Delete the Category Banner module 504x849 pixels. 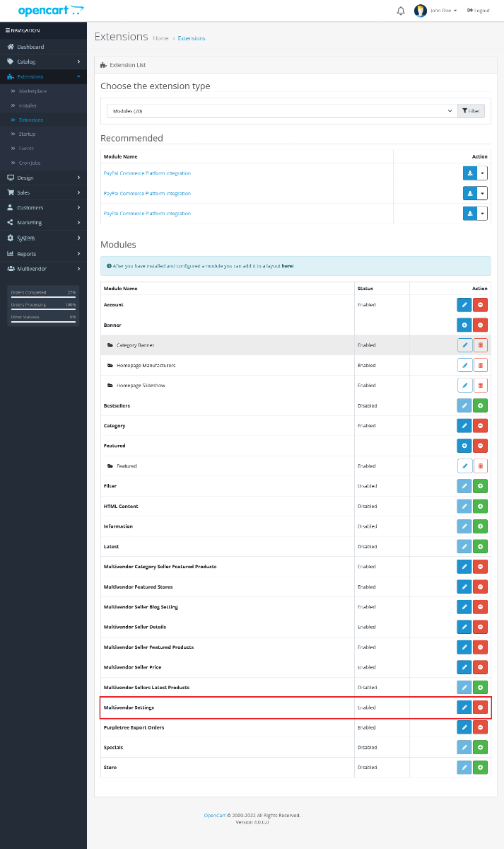click(x=480, y=345)
